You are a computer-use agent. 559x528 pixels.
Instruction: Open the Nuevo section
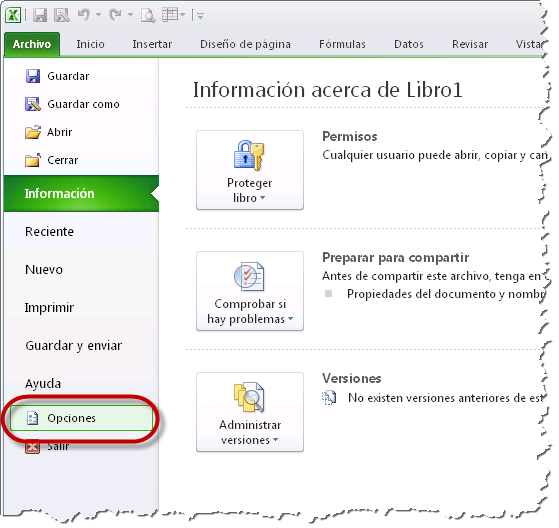[44, 270]
